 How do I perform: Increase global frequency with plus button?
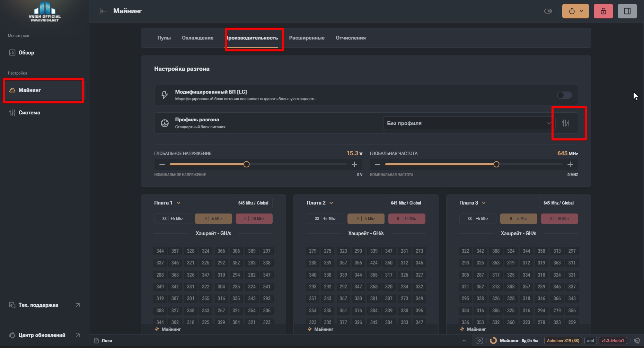570,164
